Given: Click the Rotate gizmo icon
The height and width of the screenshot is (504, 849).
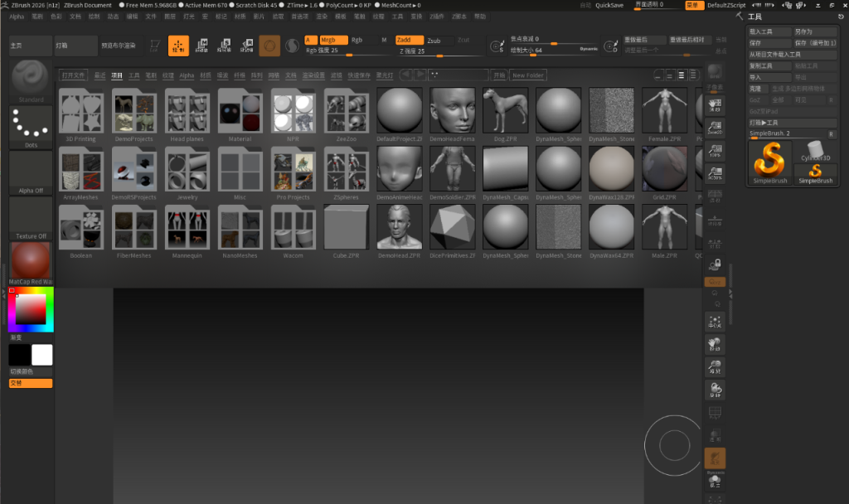Looking at the screenshot, I should 246,46.
